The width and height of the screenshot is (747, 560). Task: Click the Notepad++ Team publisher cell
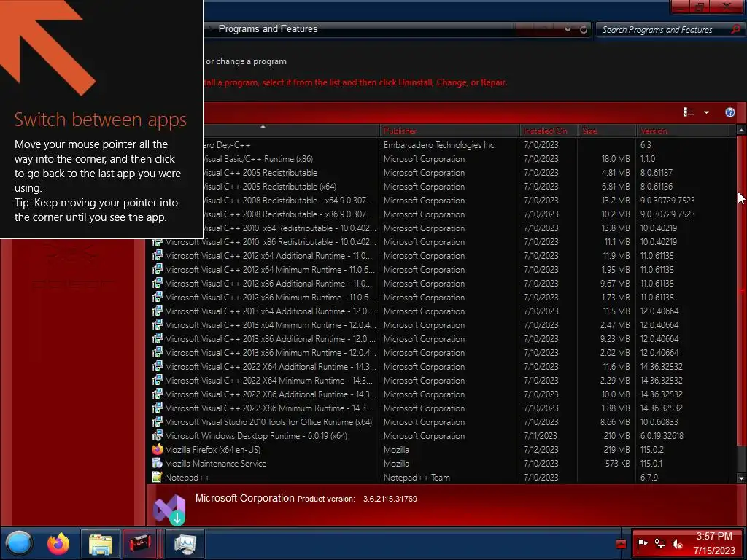(x=417, y=477)
